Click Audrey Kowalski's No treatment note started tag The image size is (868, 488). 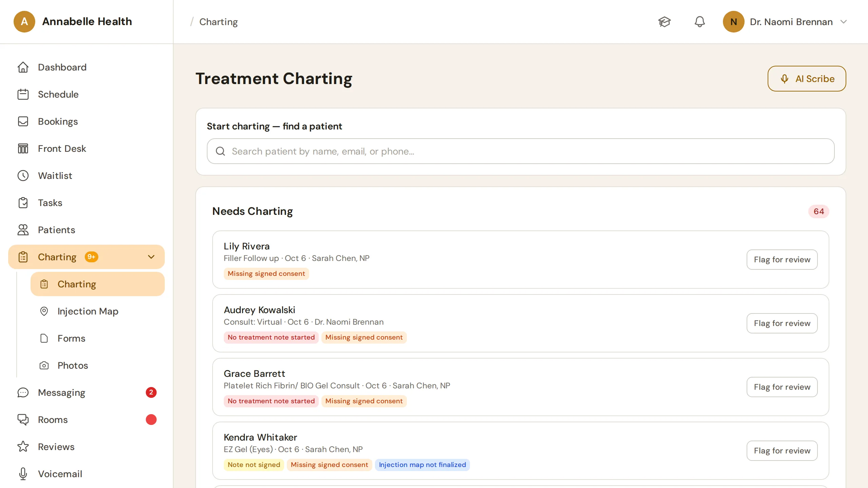271,337
